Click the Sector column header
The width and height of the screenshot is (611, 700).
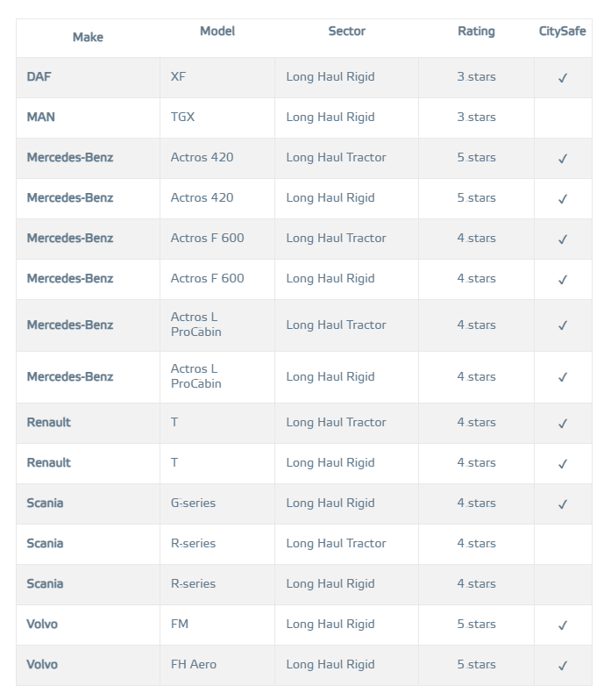[x=347, y=32]
